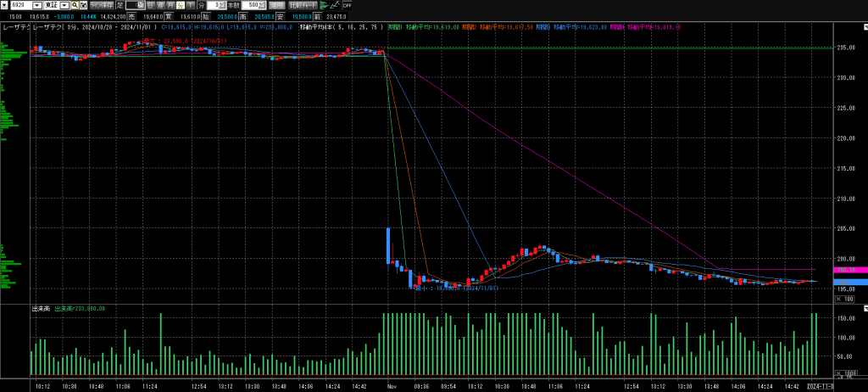Open the 東証 market dropdown

[64, 5]
